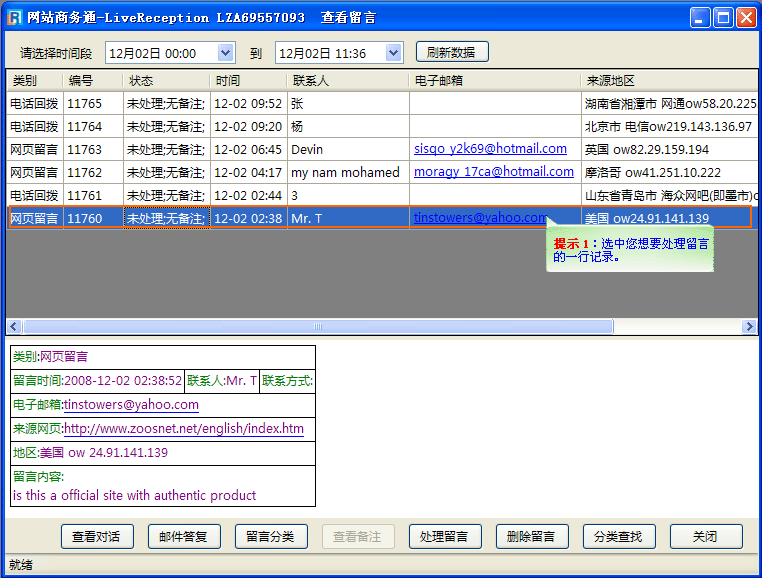
Task: Open email link sisqo_y2k69@hotmail.com
Action: 490,149
